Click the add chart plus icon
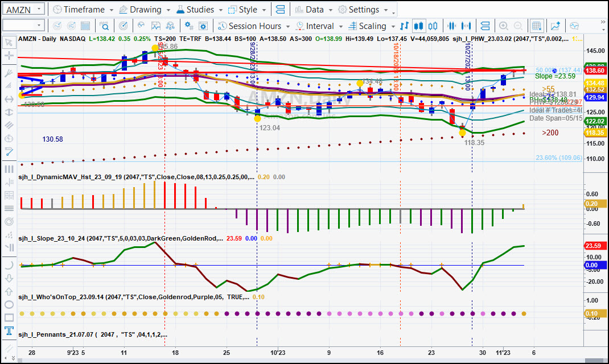The width and height of the screenshot is (609, 364). 555,26
